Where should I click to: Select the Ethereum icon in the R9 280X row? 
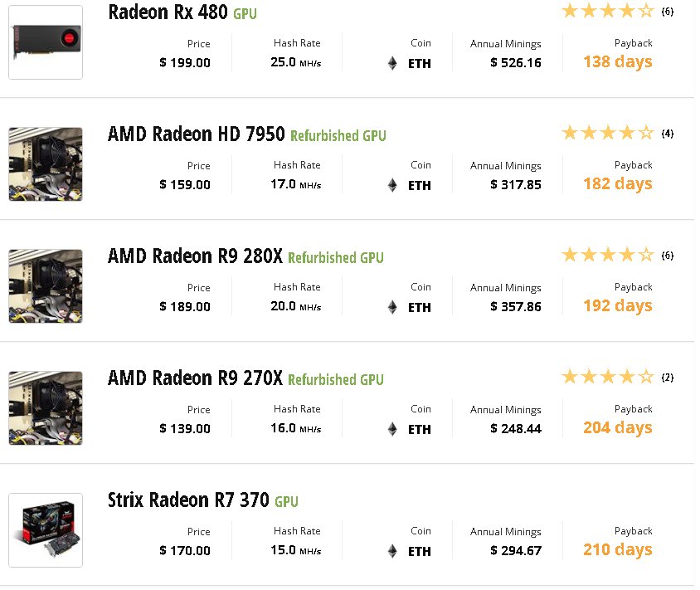click(x=392, y=307)
